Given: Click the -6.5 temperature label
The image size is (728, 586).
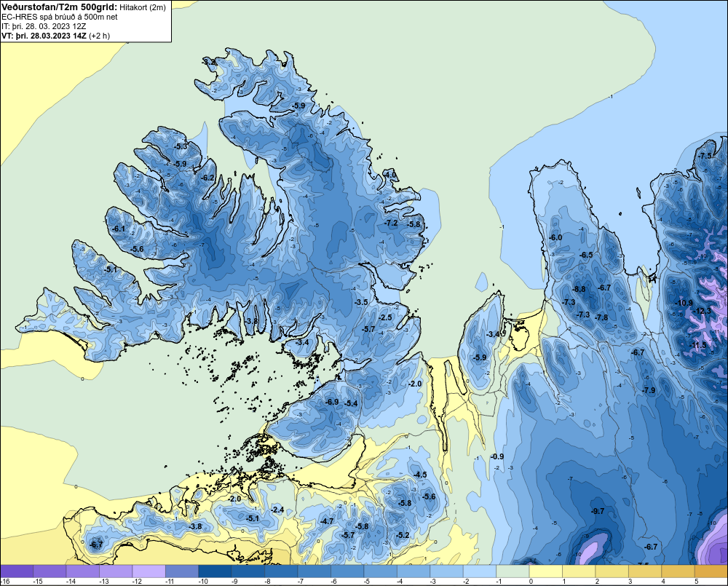Looking at the screenshot, I should click(x=586, y=255).
